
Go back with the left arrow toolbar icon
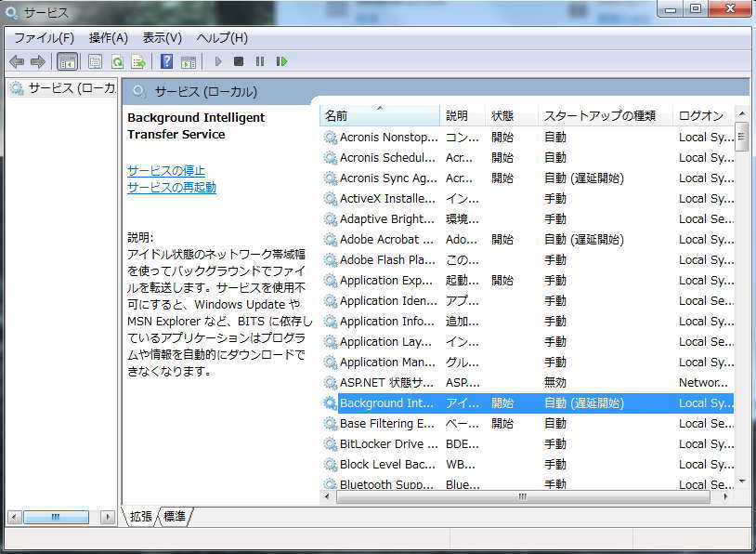tap(17, 61)
